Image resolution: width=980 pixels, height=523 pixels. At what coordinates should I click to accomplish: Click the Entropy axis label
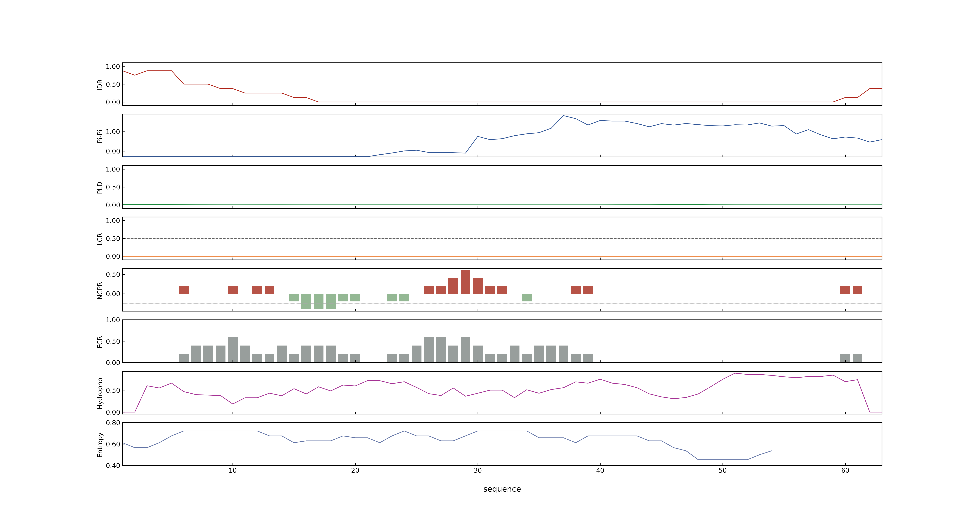[100, 444]
